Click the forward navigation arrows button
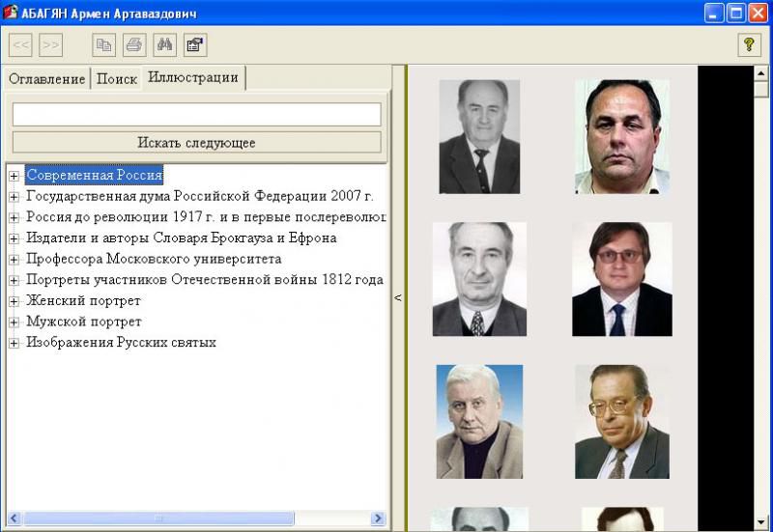The image size is (773, 532). coord(51,44)
